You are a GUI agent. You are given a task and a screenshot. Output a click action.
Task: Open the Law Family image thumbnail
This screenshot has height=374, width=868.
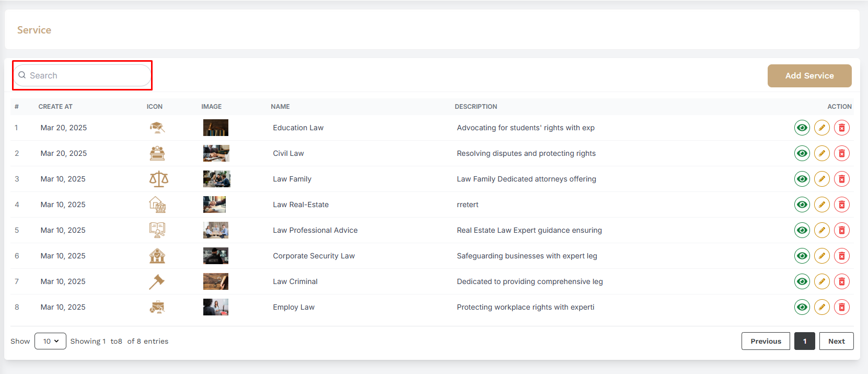[x=217, y=179]
